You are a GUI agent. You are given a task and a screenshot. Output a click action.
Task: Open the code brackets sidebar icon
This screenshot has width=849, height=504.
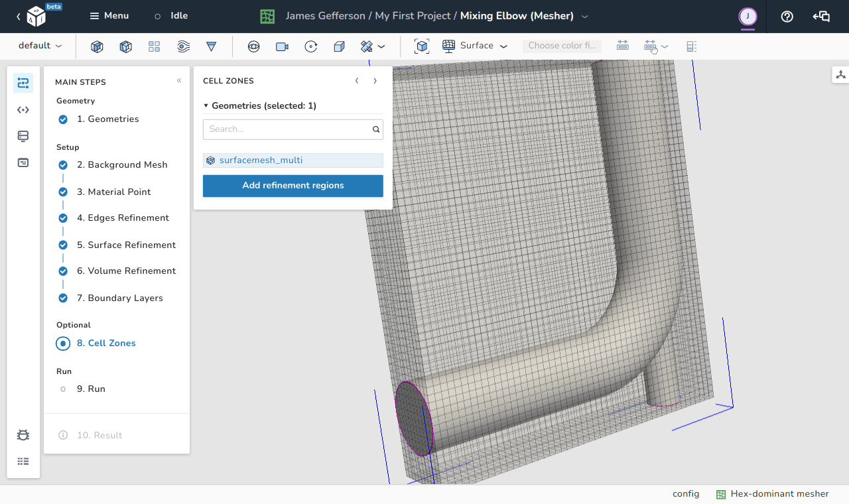point(23,109)
